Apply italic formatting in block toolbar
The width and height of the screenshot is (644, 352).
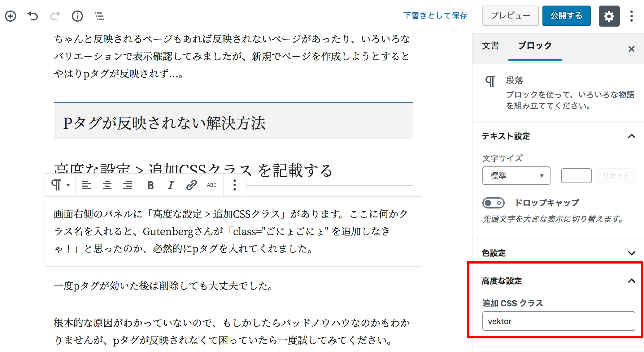click(170, 185)
